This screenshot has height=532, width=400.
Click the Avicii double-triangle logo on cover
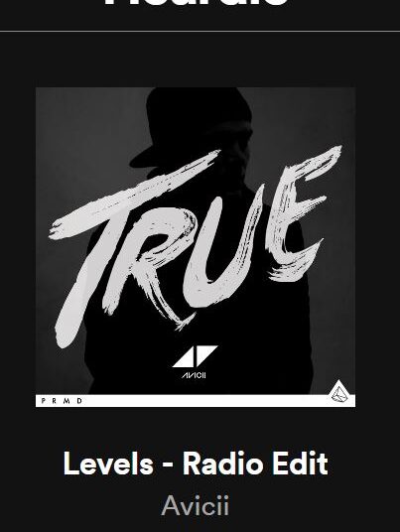pyautogui.click(x=195, y=356)
